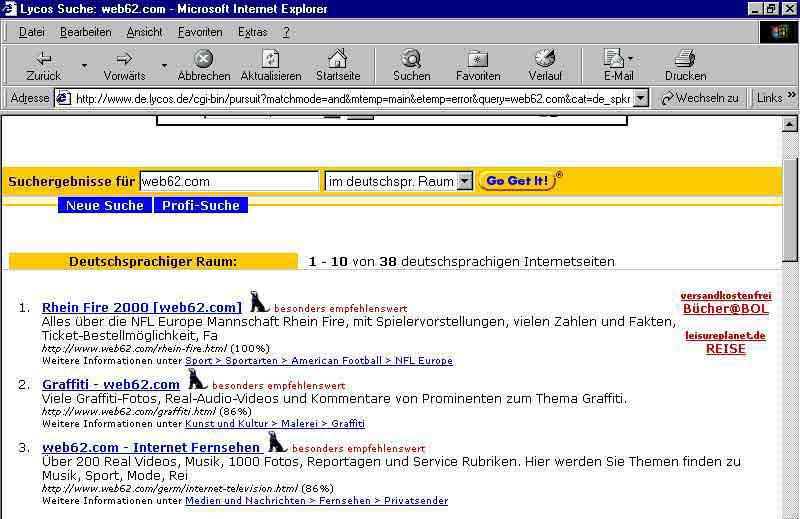Open the Extras menu
Screen dimensions: 800x519
[x=253, y=32]
